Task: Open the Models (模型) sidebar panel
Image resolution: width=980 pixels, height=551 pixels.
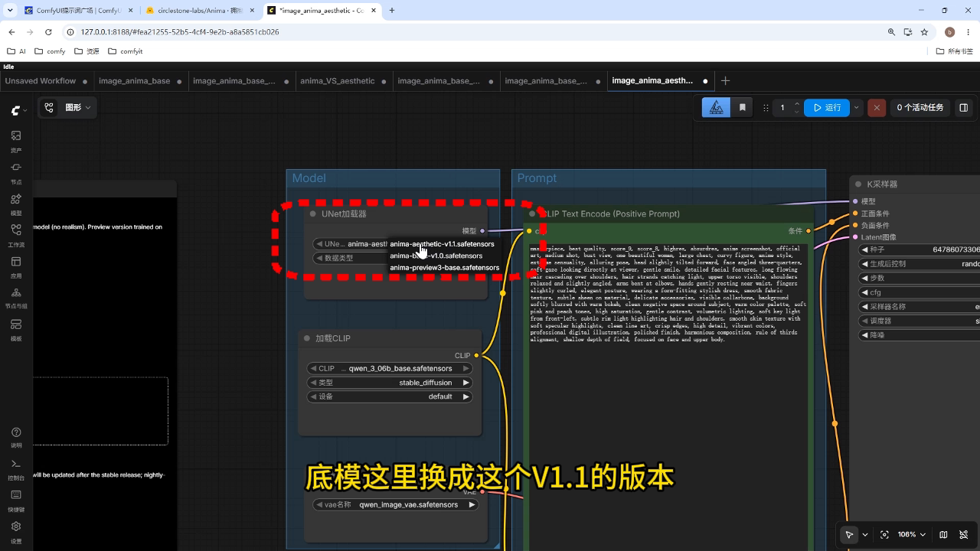Action: click(15, 204)
